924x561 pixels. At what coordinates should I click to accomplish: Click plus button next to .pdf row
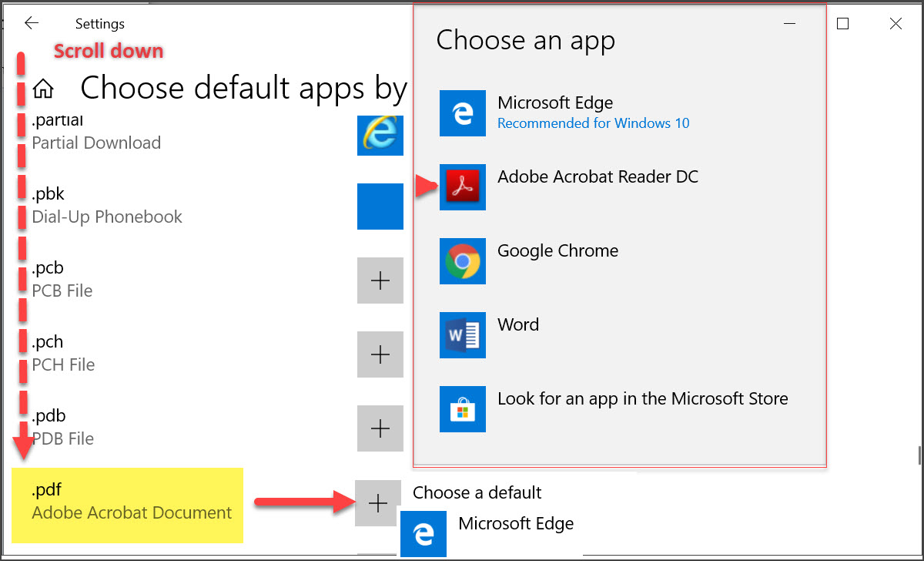(x=377, y=503)
